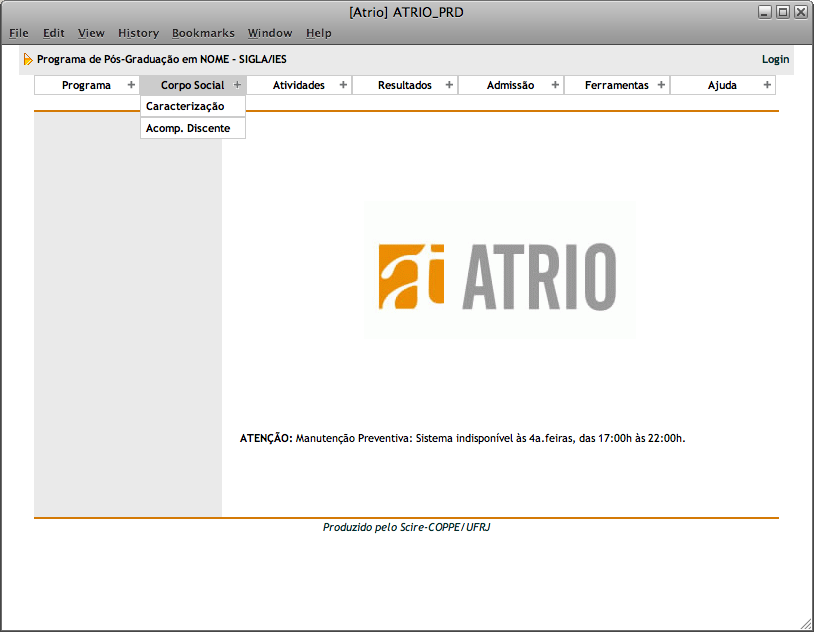Click the Resultados menu label
The width and height of the screenshot is (814, 632).
pyautogui.click(x=404, y=85)
